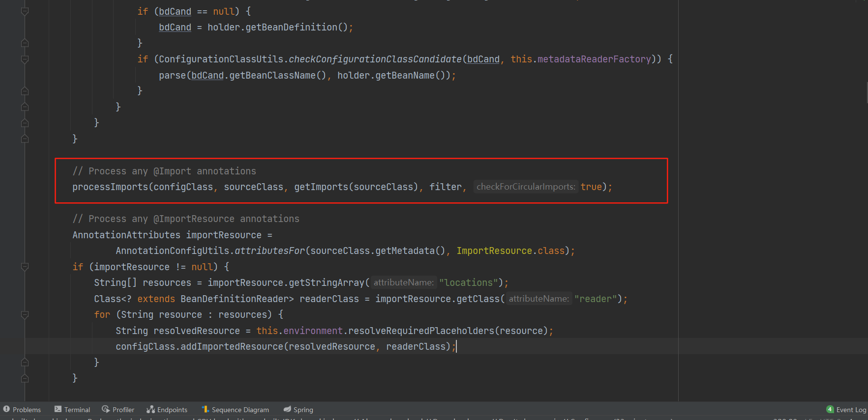Image resolution: width=868 pixels, height=420 pixels.
Task: Click the BeanDefinitionReader type
Action: pos(235,299)
